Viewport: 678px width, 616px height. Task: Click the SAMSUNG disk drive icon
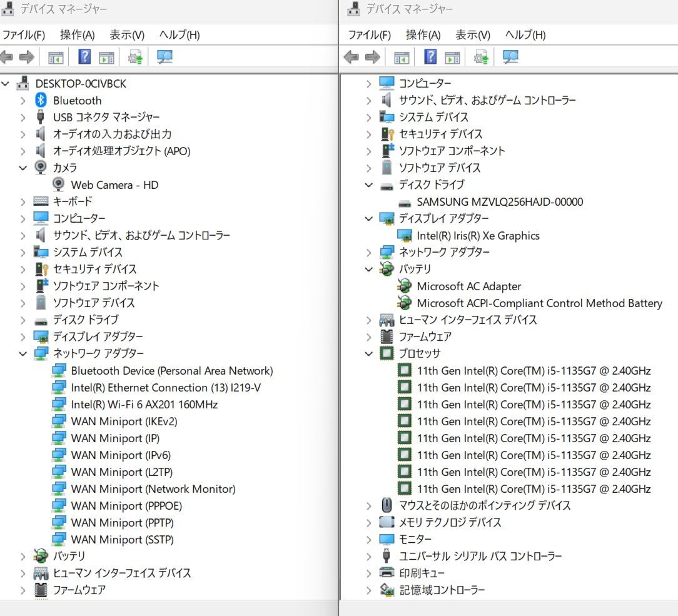coord(404,202)
